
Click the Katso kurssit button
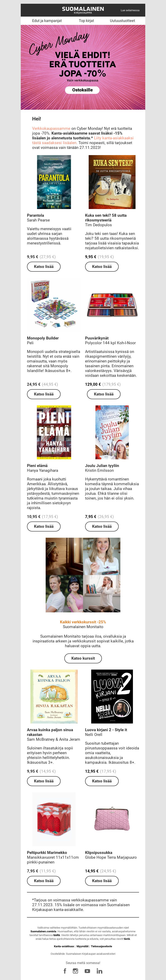83,658
